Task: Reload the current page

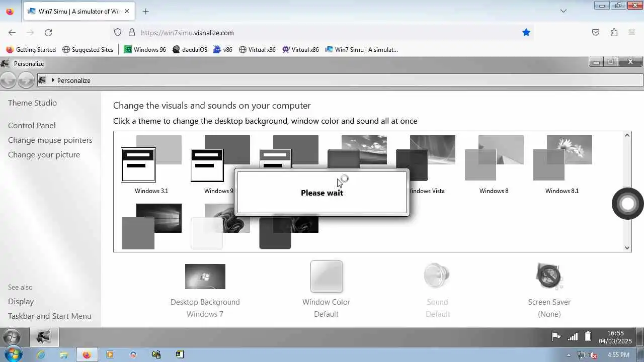Action: point(48,33)
